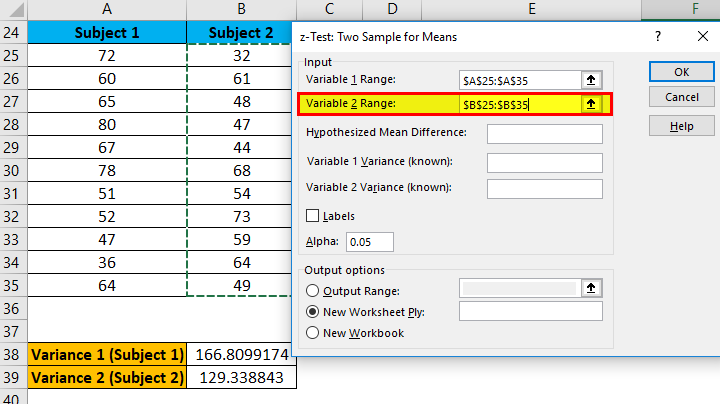This screenshot has height=404, width=720.
Task: Collapse dialog via Variable 2 Range selector icon
Action: (591, 104)
